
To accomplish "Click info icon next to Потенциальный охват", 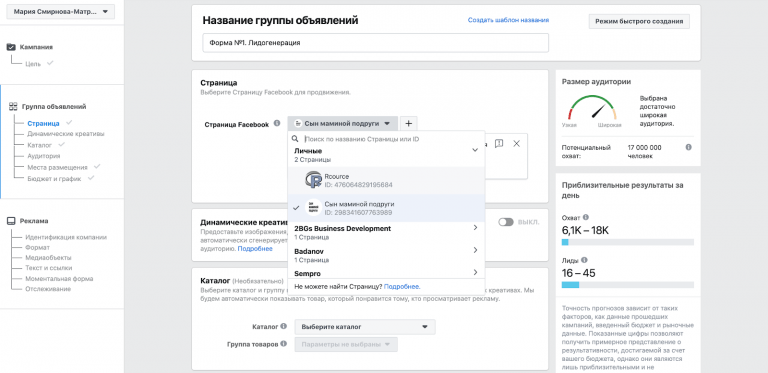I will (x=689, y=147).
